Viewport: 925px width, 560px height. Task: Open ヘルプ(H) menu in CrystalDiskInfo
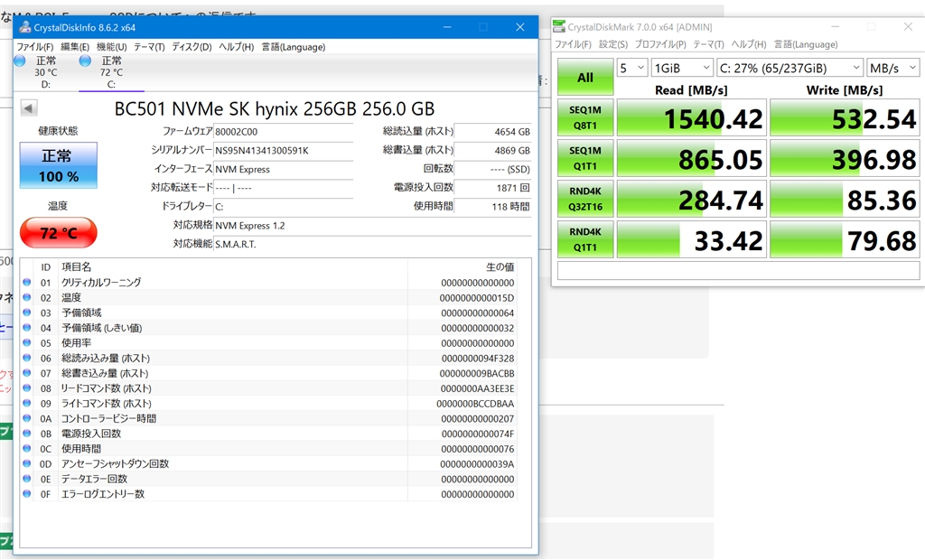[x=236, y=47]
